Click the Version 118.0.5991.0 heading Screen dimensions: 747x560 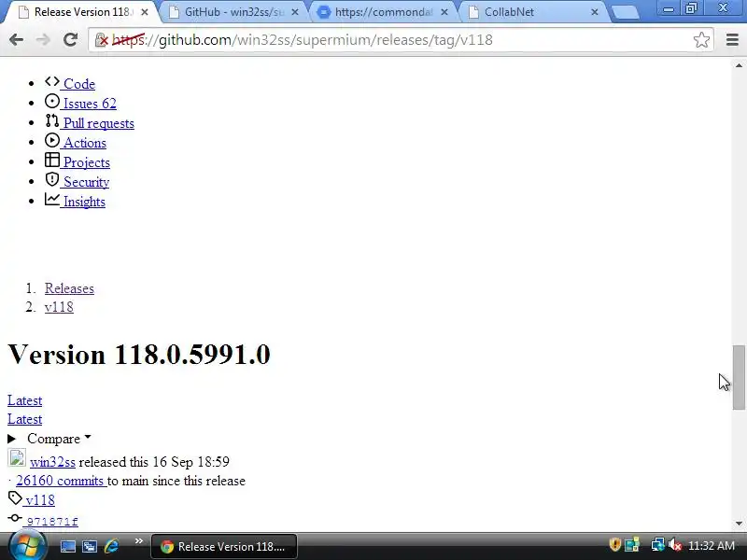coord(139,355)
